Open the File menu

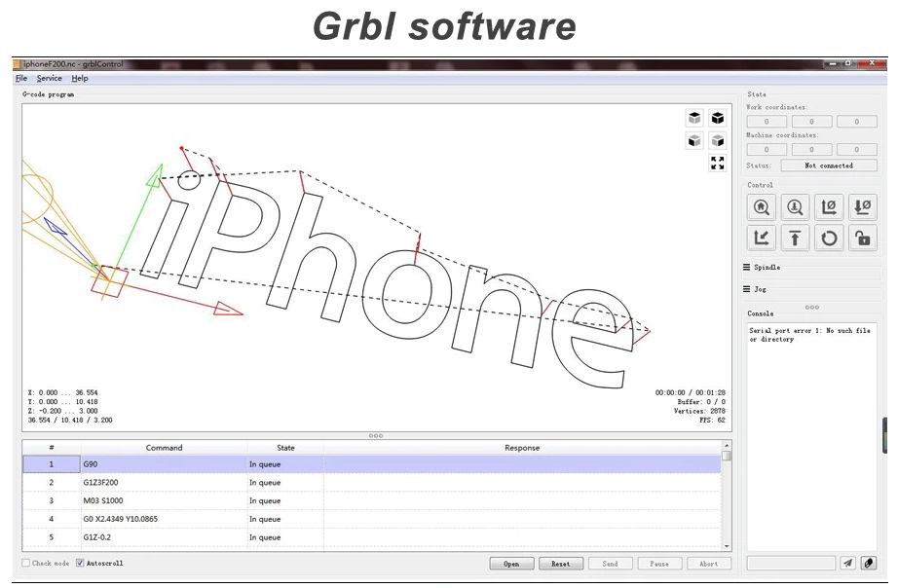point(21,79)
